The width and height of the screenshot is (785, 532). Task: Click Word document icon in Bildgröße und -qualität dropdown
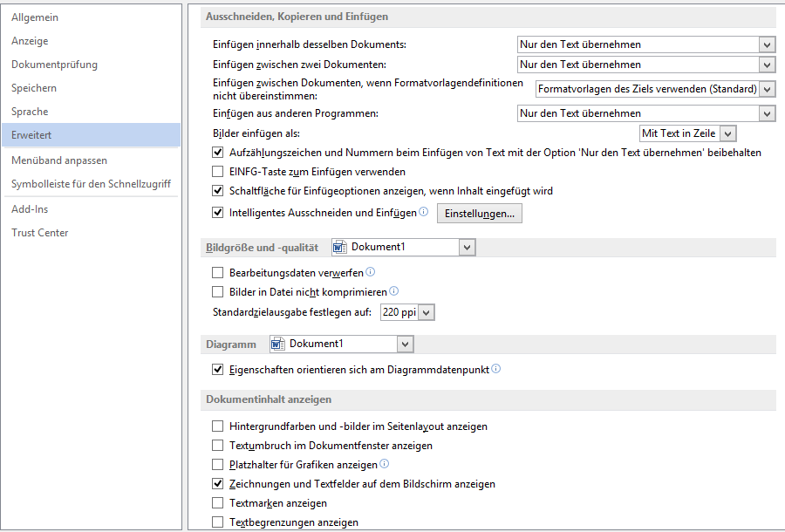coord(340,248)
